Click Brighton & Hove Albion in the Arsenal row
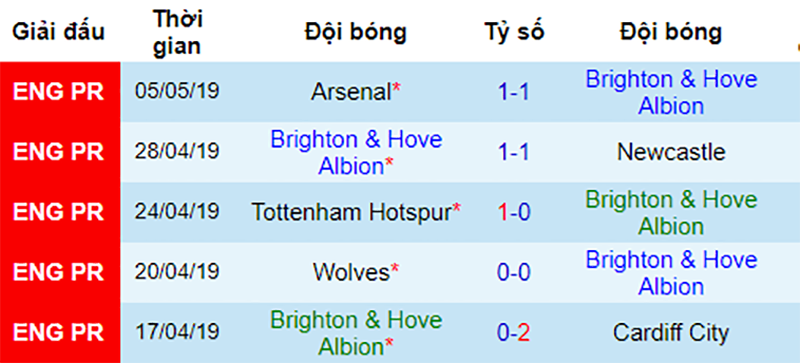 (x=671, y=92)
